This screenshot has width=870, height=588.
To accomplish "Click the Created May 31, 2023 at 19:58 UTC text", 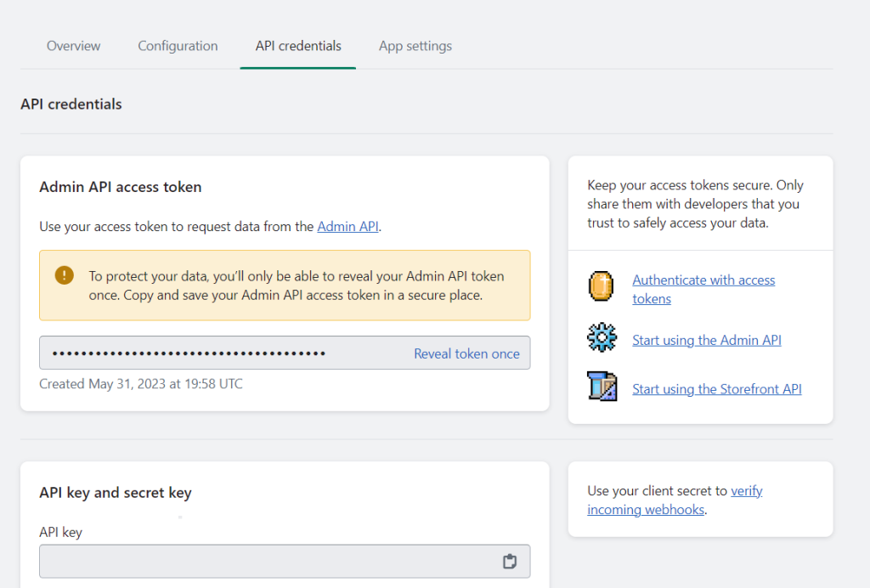I will click(141, 384).
